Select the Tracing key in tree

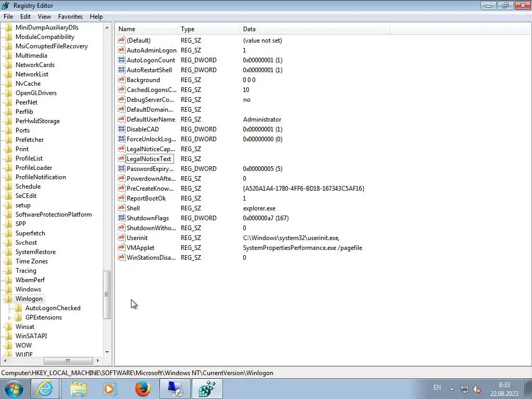pyautogui.click(x=26, y=270)
